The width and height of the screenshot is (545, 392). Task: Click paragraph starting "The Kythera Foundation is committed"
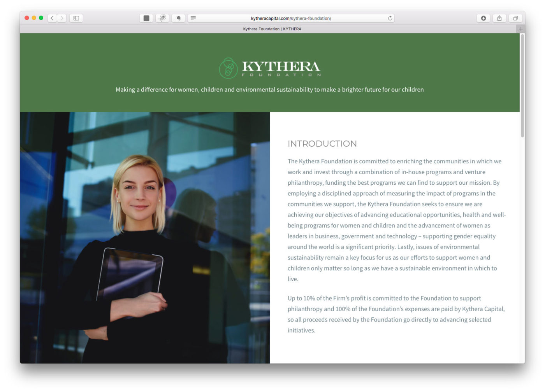pyautogui.click(x=396, y=220)
